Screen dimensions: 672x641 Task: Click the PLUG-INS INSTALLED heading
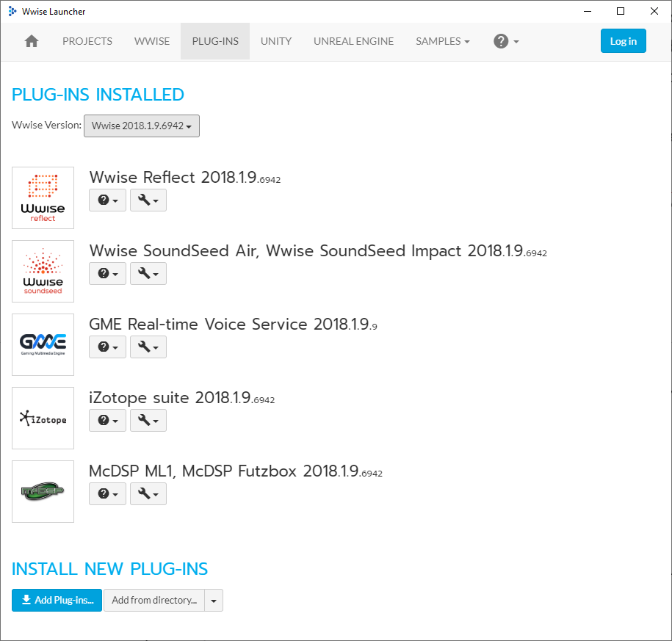click(98, 95)
